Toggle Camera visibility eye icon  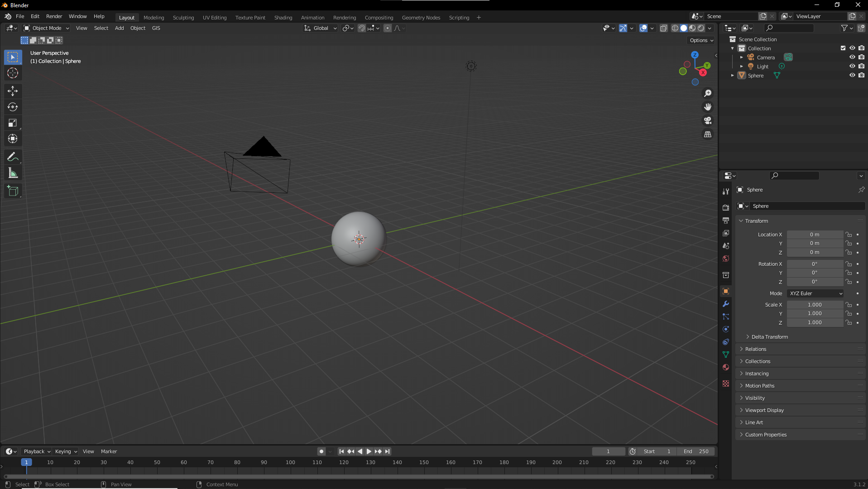(852, 58)
